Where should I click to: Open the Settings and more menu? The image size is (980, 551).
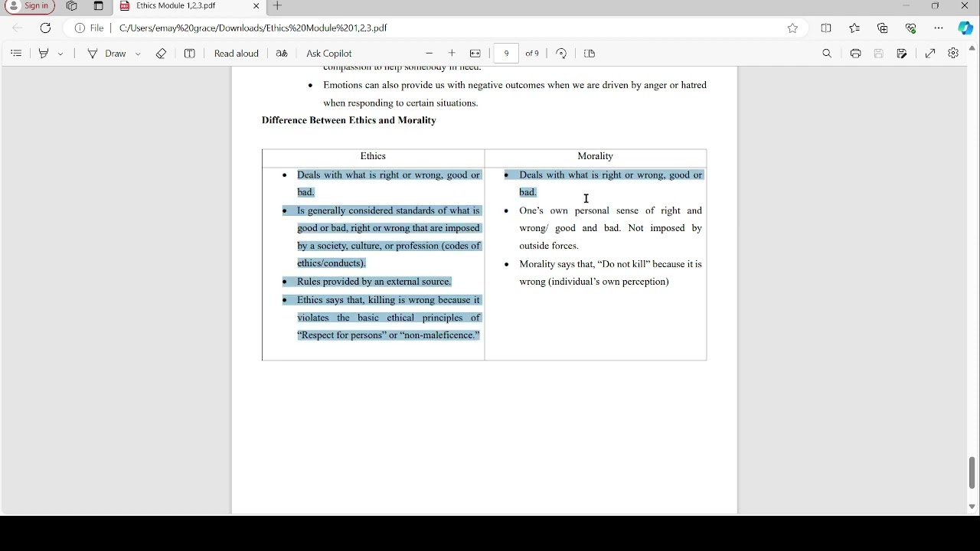pyautogui.click(x=939, y=28)
